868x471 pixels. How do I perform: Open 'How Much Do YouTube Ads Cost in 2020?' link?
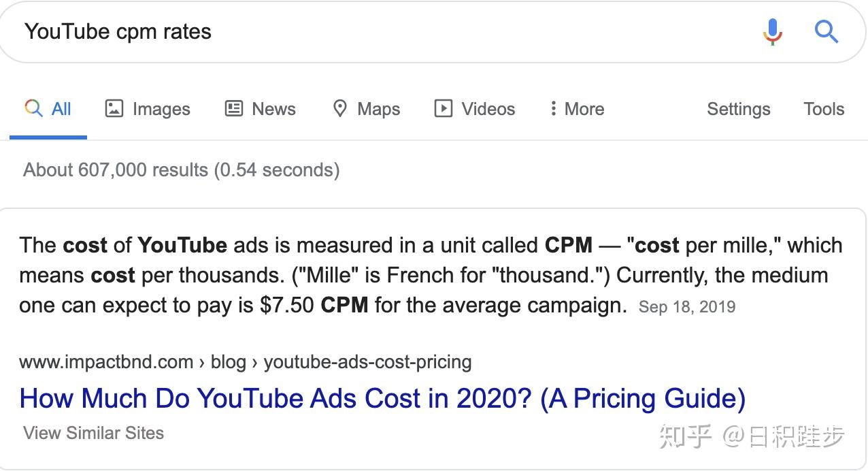coord(382,398)
